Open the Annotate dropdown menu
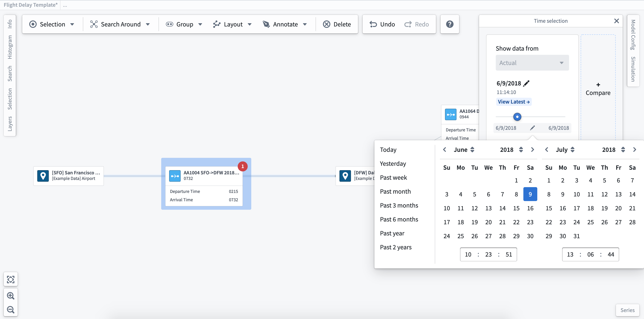 [x=285, y=24]
